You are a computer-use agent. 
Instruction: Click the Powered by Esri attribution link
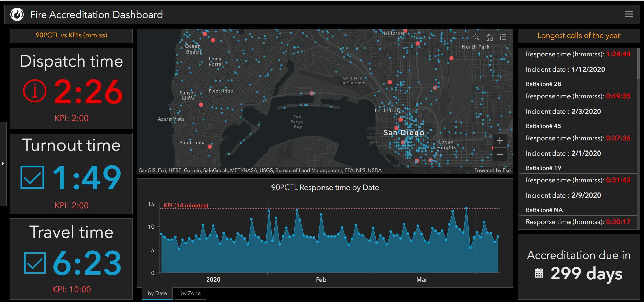point(492,170)
